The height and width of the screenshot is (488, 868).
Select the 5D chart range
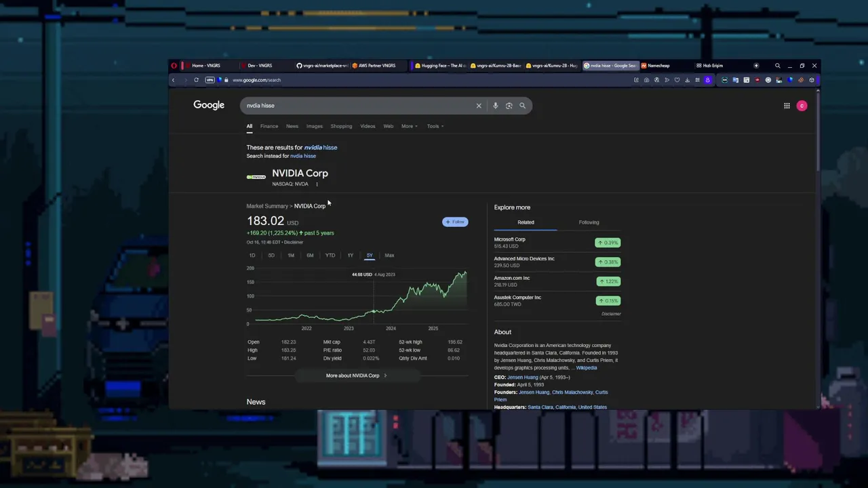pyautogui.click(x=271, y=256)
